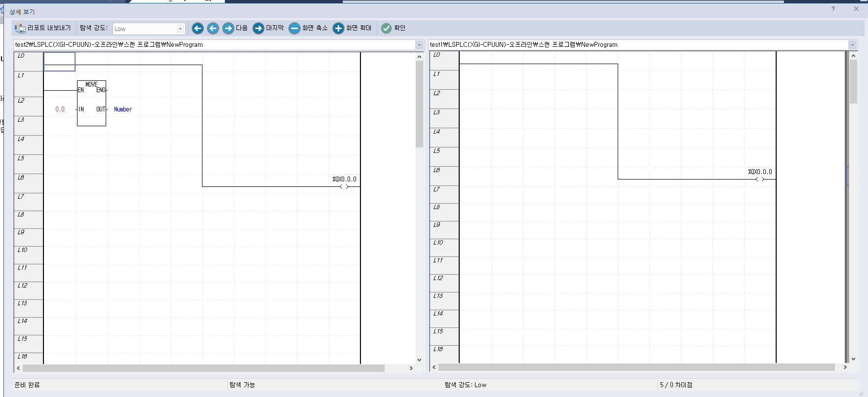This screenshot has height=397, width=868.
Task: Click the '탐색 강도: Low' status bar text
Action: click(x=466, y=385)
